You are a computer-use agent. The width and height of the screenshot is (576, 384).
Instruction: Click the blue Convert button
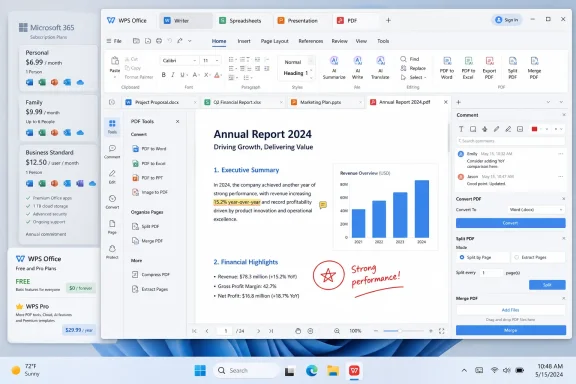(511, 223)
